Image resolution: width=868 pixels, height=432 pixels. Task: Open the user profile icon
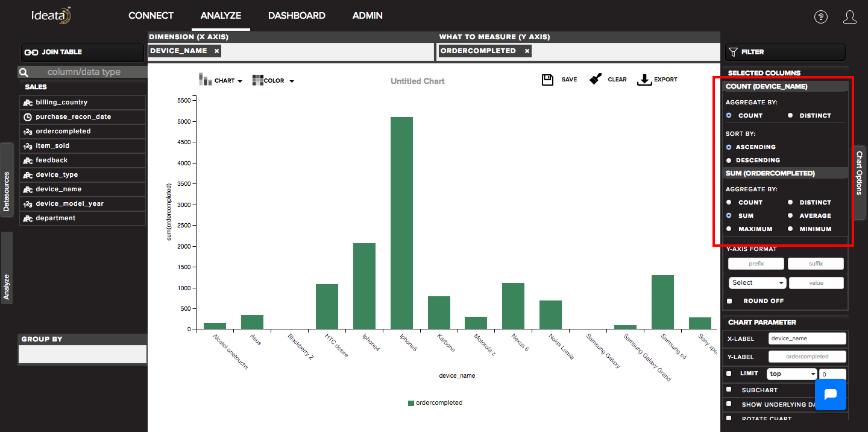pos(850,17)
